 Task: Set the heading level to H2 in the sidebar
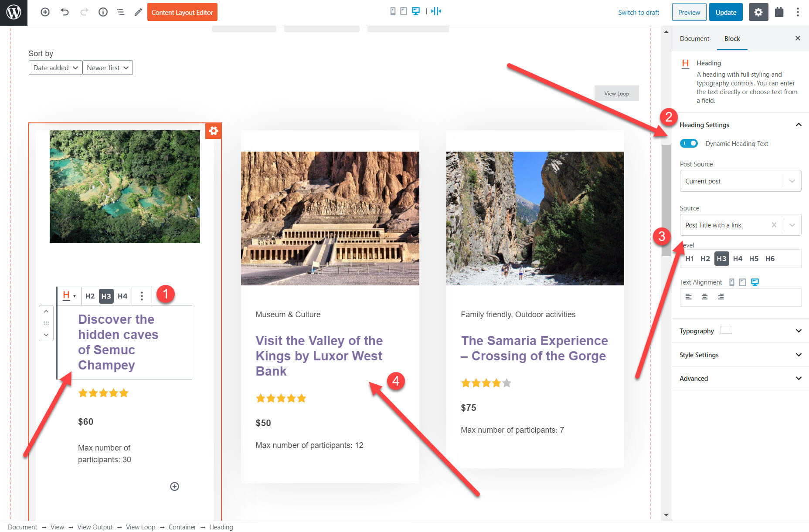(x=705, y=259)
